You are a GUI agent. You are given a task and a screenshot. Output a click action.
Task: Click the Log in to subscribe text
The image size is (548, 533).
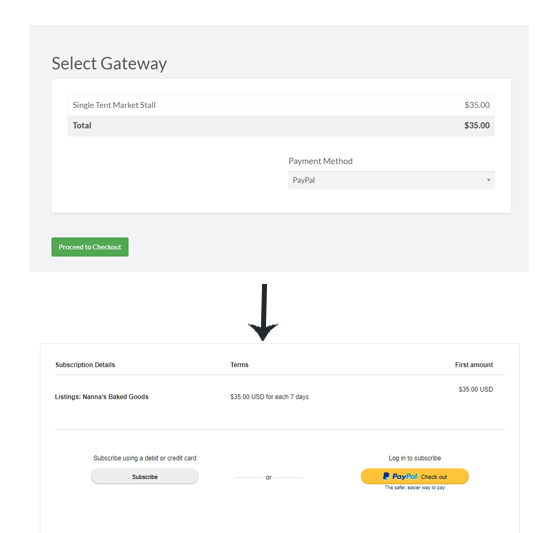click(x=415, y=458)
